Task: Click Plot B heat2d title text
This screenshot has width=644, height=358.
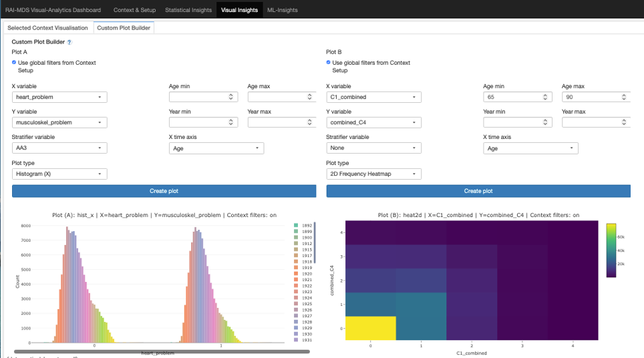Action: pos(478,215)
